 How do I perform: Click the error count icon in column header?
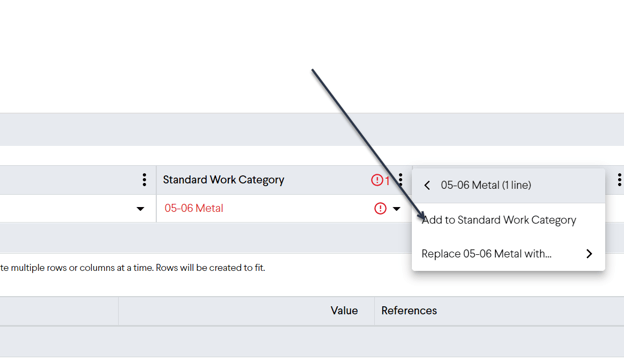[376, 180]
